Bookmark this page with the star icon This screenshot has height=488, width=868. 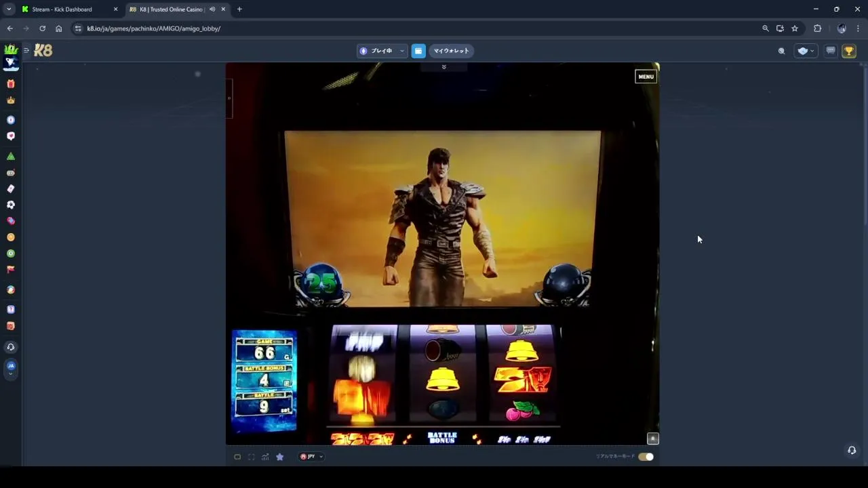click(x=795, y=28)
